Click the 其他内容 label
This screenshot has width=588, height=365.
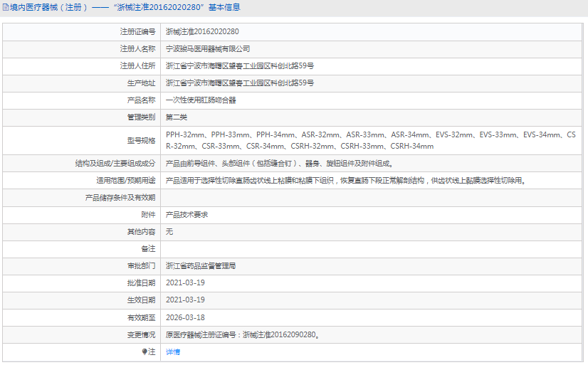click(x=141, y=232)
